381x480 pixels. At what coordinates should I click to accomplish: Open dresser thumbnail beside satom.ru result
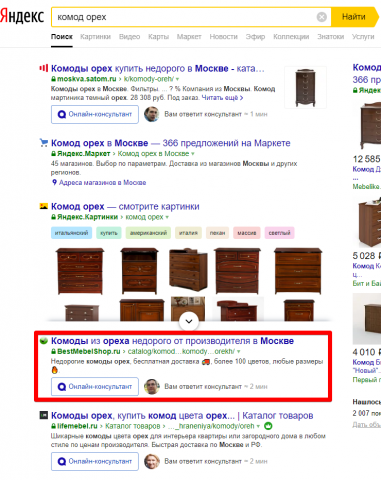(x=305, y=87)
